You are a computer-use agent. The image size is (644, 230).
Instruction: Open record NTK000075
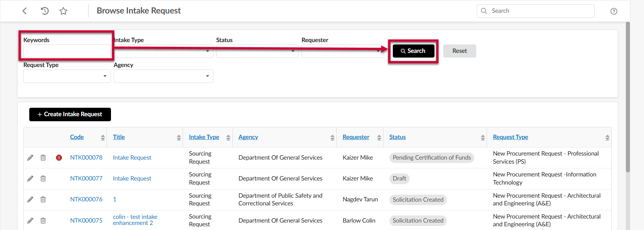point(86,221)
